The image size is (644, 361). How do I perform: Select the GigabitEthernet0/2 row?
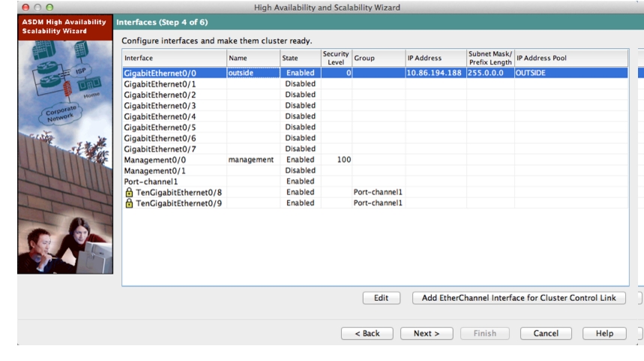(x=375, y=95)
